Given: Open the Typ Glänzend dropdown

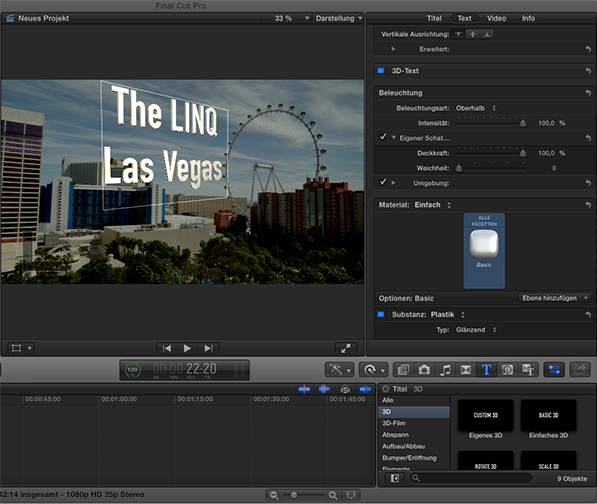Looking at the screenshot, I should pyautogui.click(x=476, y=330).
